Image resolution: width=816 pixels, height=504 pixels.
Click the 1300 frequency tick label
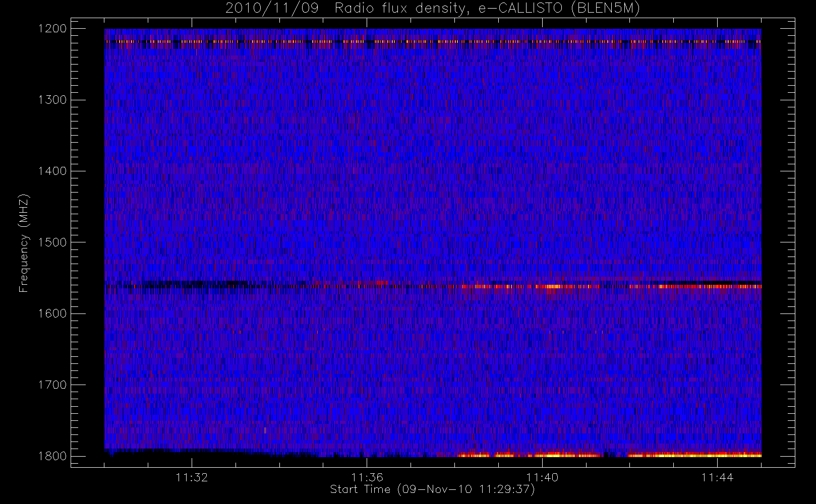(x=52, y=100)
